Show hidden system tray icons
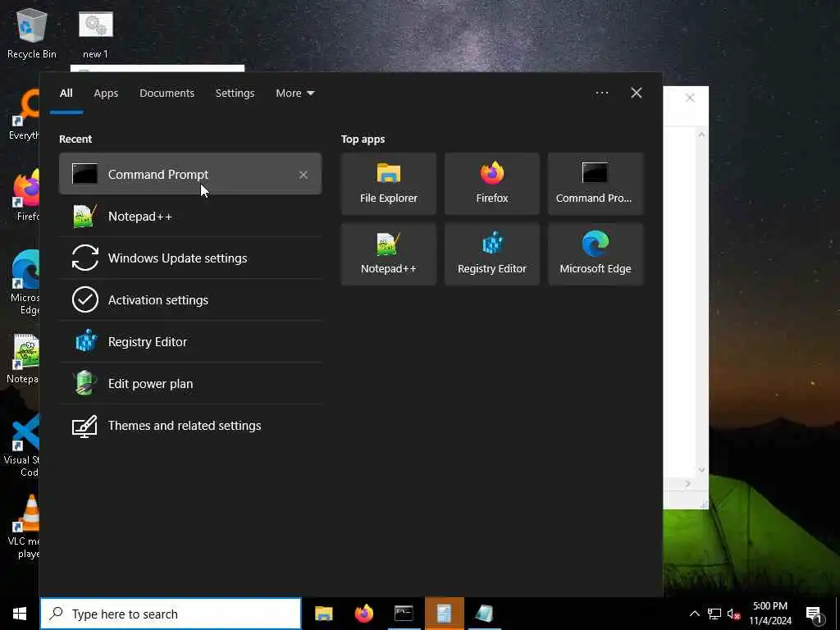The height and width of the screenshot is (630, 840). (x=694, y=614)
